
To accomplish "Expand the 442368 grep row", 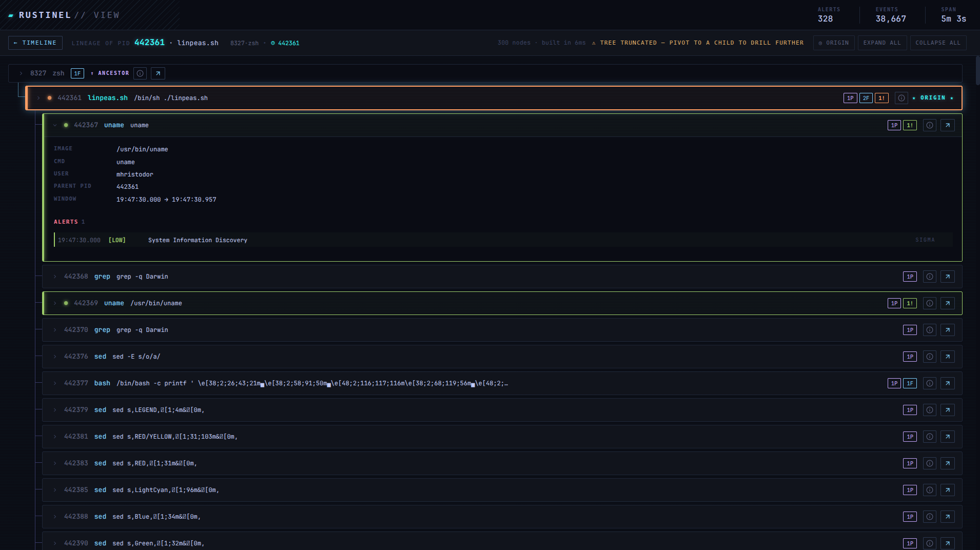I will click(55, 277).
